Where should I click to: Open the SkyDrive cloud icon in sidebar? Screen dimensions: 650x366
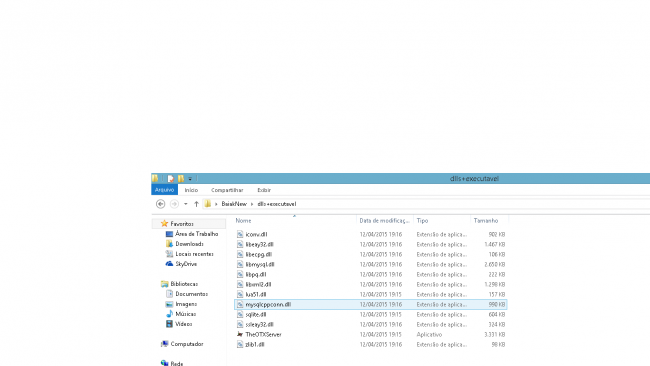169,264
